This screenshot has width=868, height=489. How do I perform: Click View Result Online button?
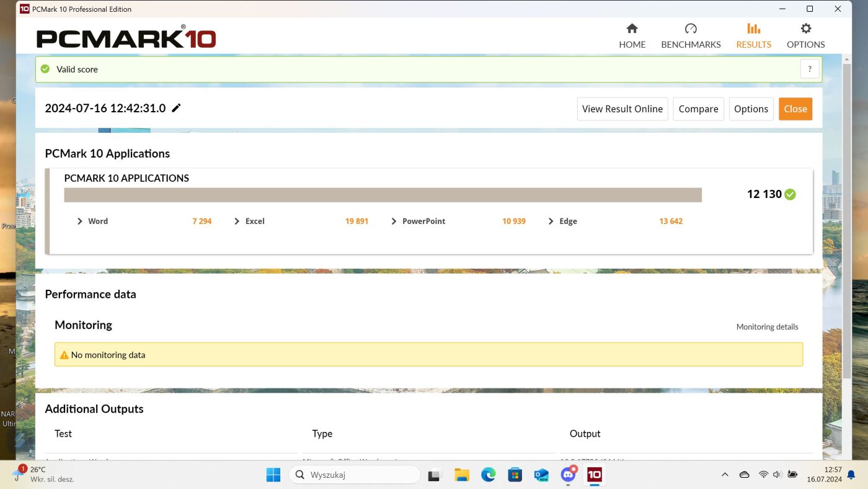click(x=622, y=109)
